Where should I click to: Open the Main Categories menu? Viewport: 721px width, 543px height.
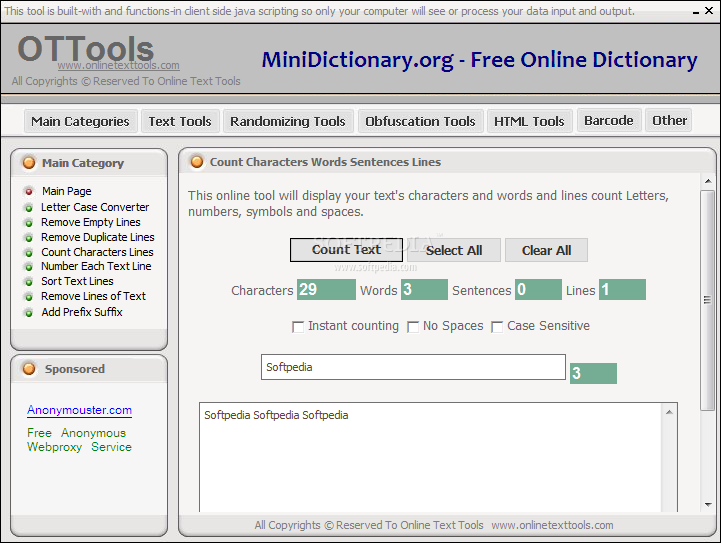(x=80, y=121)
